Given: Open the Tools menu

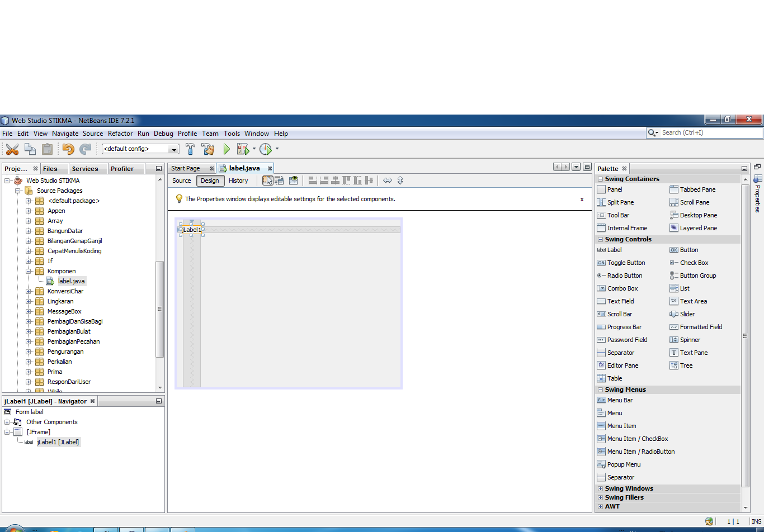Looking at the screenshot, I should click(x=232, y=133).
